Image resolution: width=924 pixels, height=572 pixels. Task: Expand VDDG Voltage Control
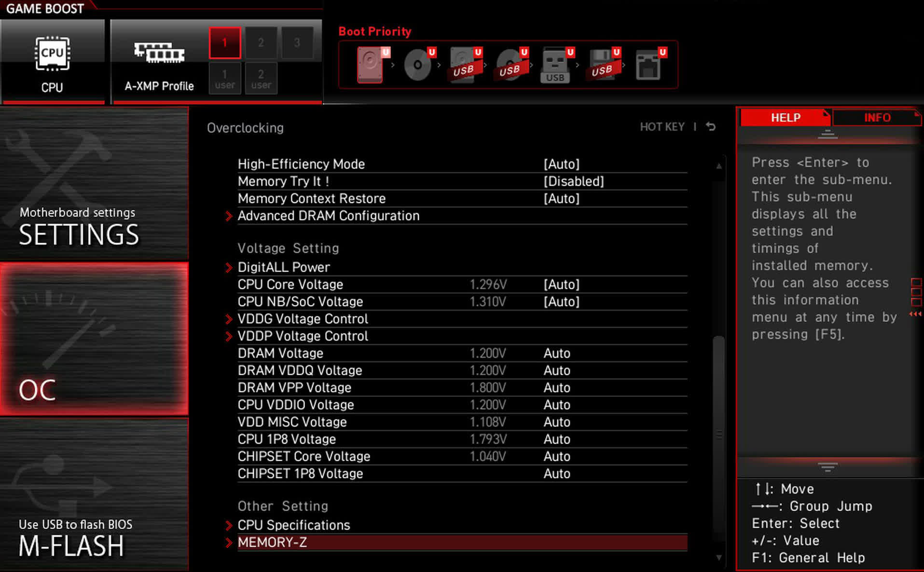[303, 318]
